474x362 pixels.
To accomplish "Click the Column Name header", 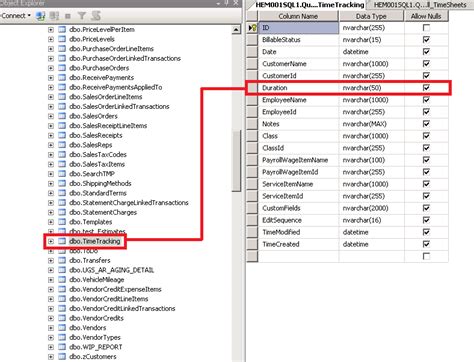I will tap(298, 16).
